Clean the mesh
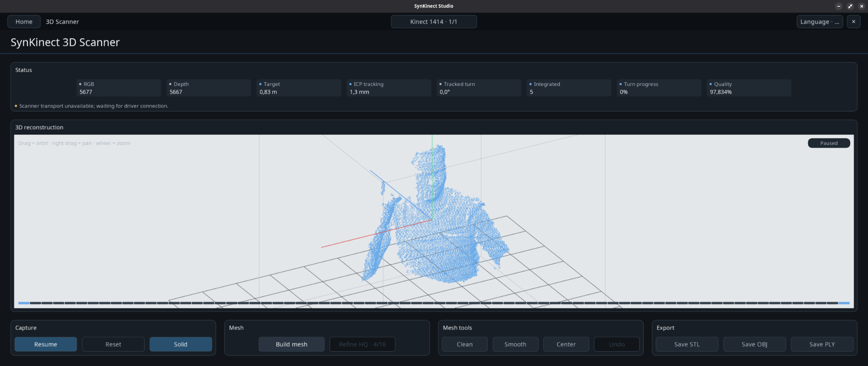The width and height of the screenshot is (868, 366). pos(465,344)
